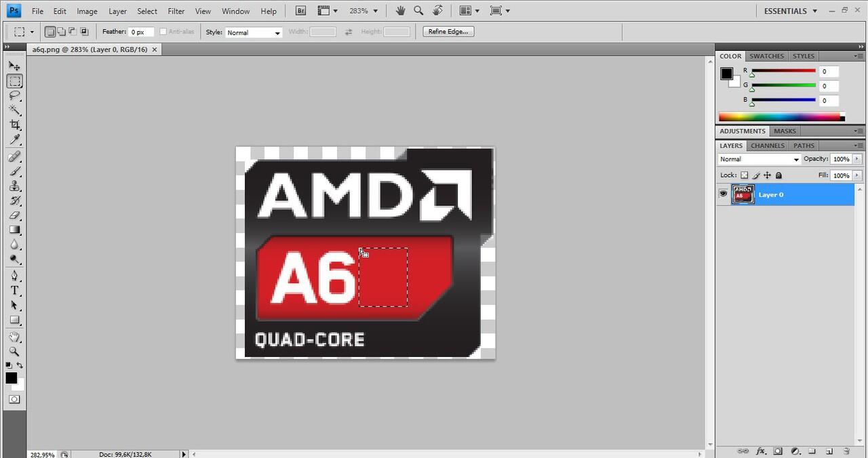868x458 pixels.
Task: Click the foreground color swatch in Color panel
Action: pos(726,74)
